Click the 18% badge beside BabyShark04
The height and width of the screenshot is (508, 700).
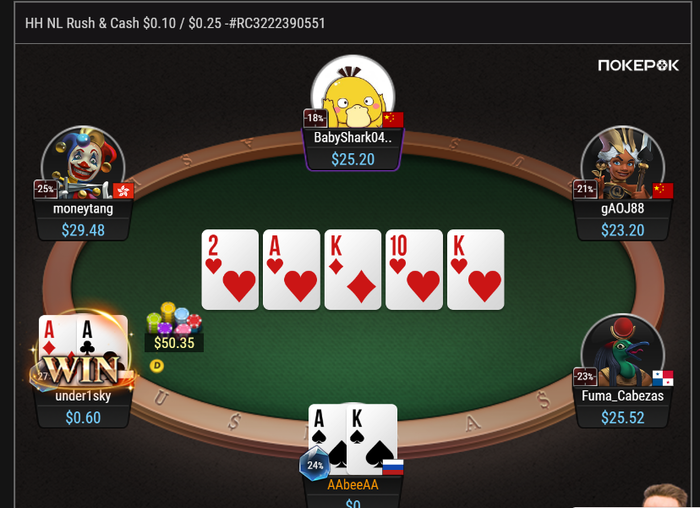click(315, 118)
